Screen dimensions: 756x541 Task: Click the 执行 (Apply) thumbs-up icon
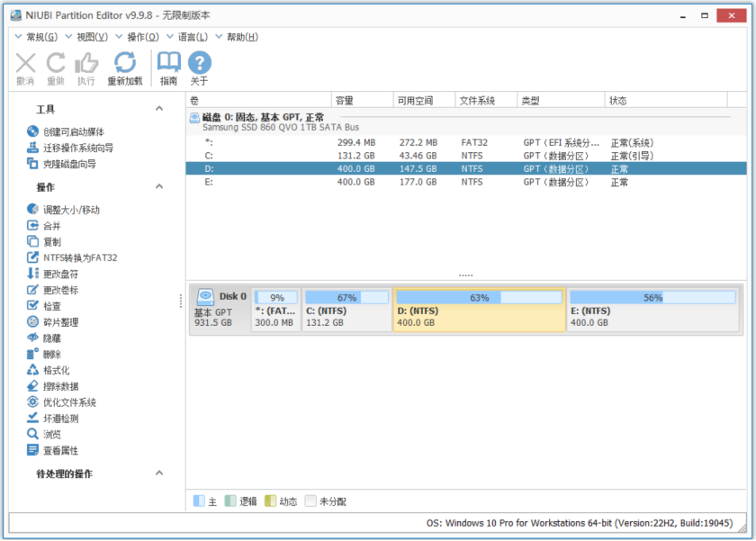pyautogui.click(x=86, y=62)
